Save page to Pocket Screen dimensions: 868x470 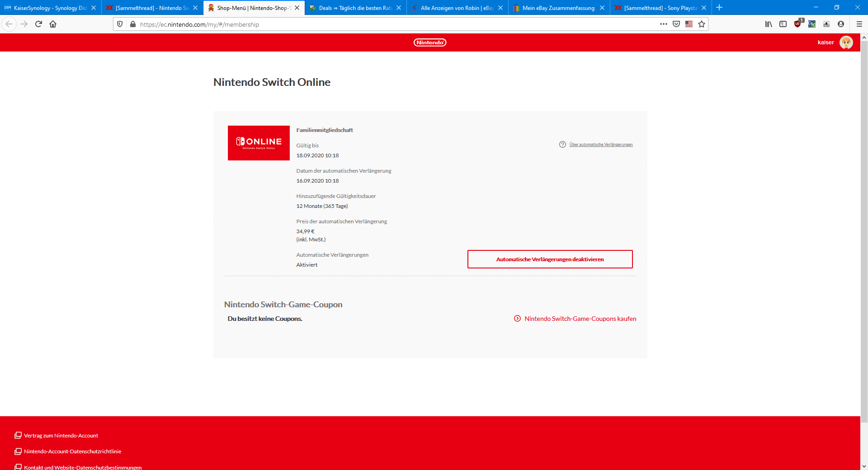tap(676, 24)
